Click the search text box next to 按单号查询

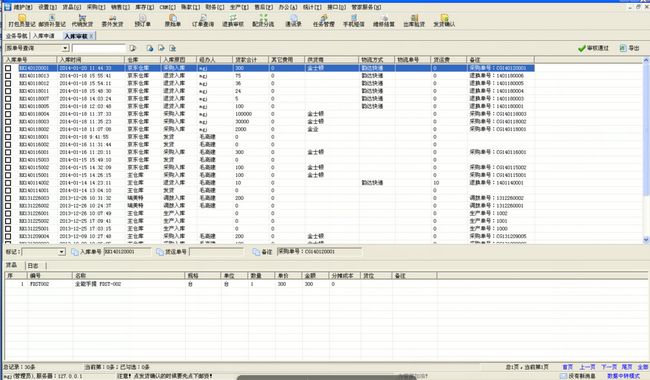pos(99,48)
